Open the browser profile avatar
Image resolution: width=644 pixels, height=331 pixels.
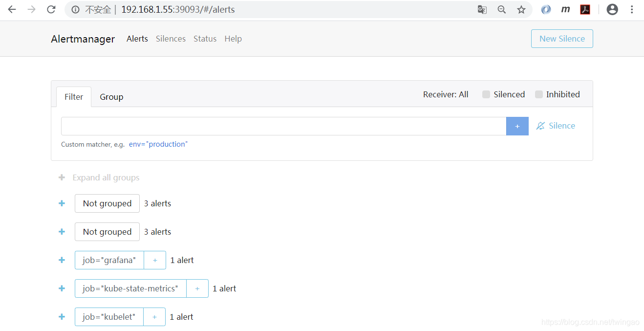(612, 9)
